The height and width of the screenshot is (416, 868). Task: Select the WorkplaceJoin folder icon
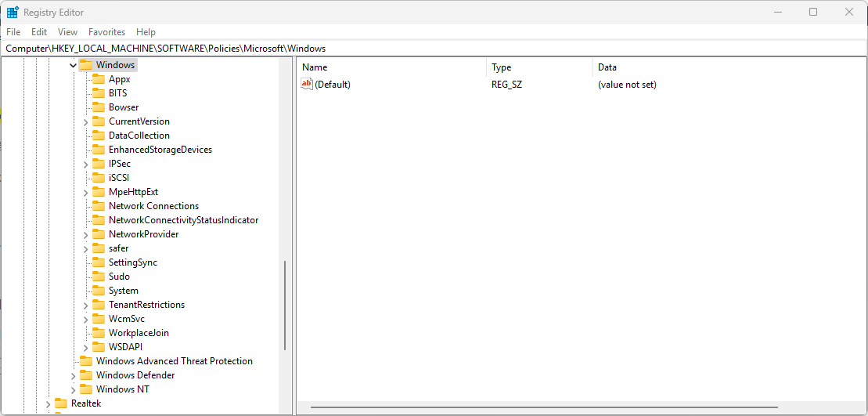coord(98,333)
